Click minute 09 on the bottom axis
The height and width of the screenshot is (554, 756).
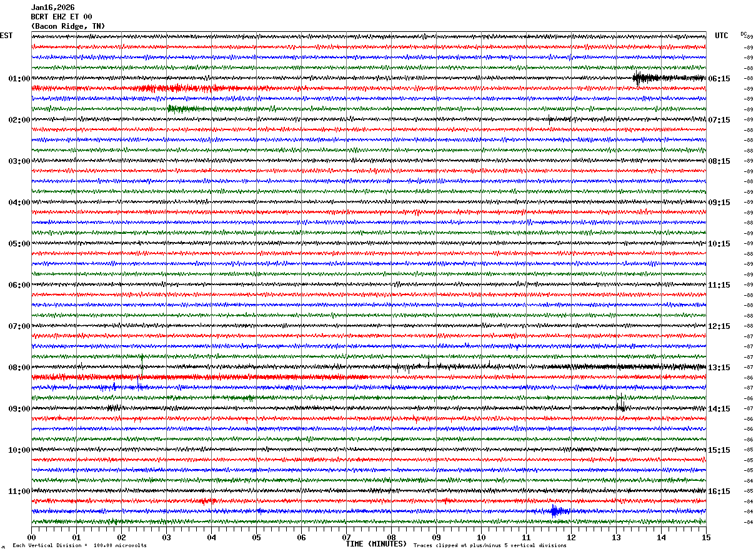pyautogui.click(x=436, y=537)
